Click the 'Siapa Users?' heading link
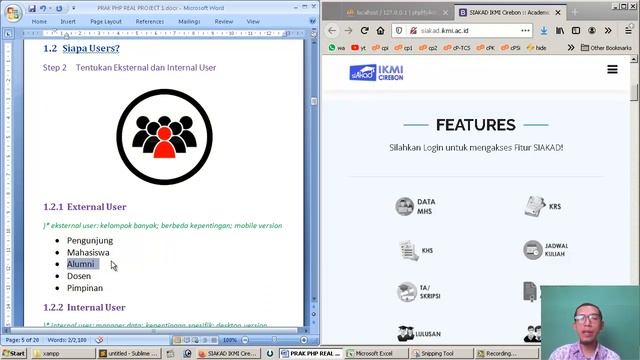The image size is (640, 360). 91,48
